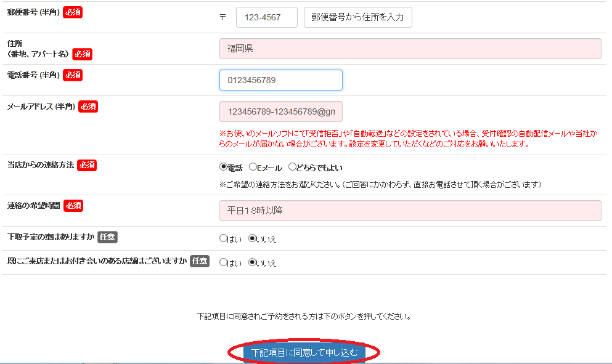Click 郵便番号から住所を入力 button
Viewport: 612px width, 364px height.
(x=358, y=17)
